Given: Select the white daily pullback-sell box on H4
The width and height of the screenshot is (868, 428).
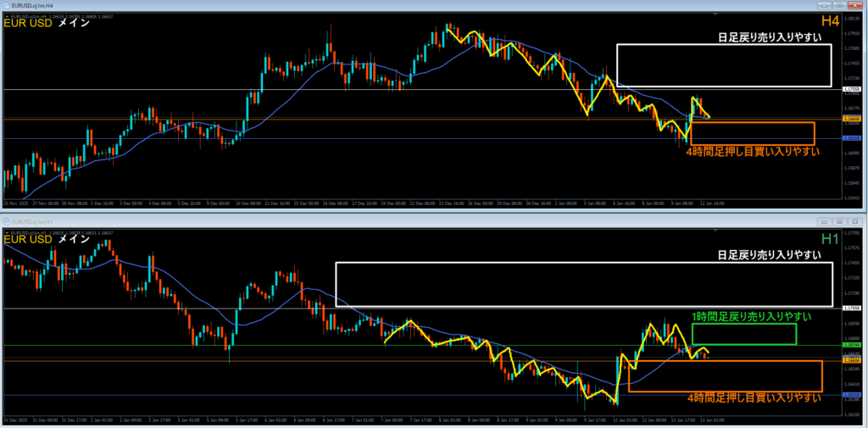Looking at the screenshot, I should coord(724,65).
